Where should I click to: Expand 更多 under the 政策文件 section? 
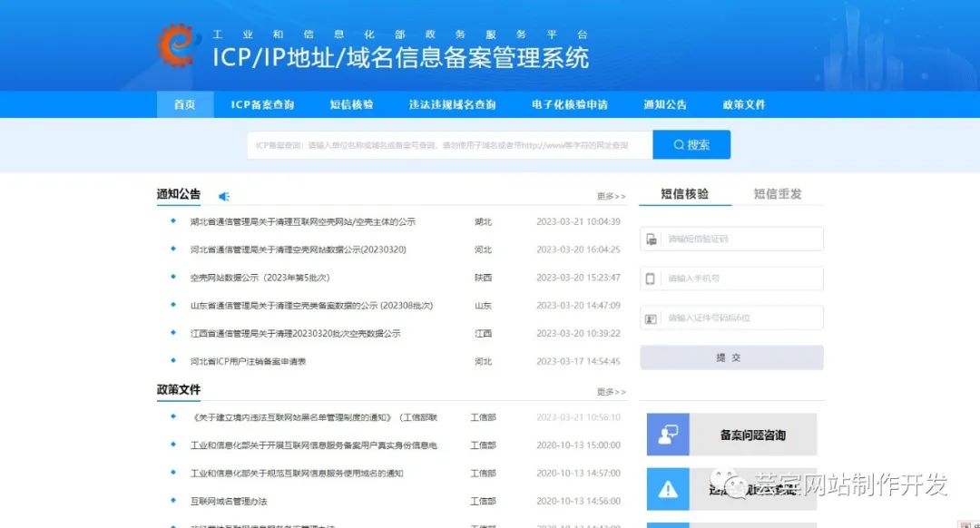(612, 389)
